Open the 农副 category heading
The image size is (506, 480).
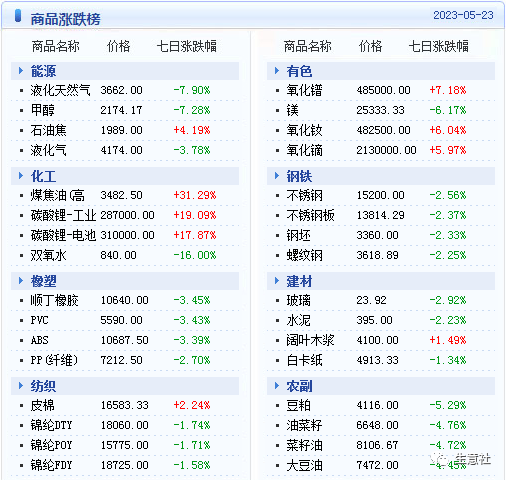(x=299, y=386)
